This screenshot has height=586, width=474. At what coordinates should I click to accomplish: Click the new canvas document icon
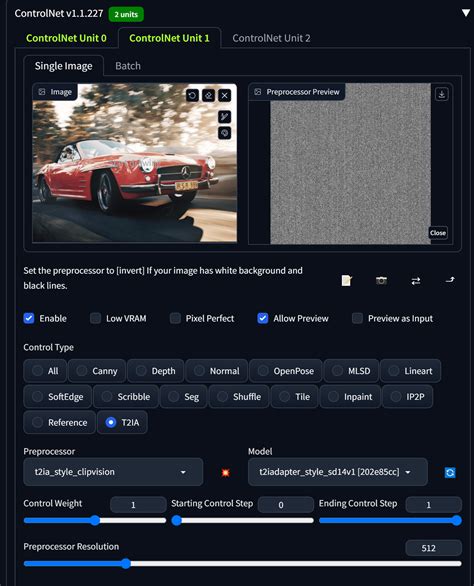point(347,280)
